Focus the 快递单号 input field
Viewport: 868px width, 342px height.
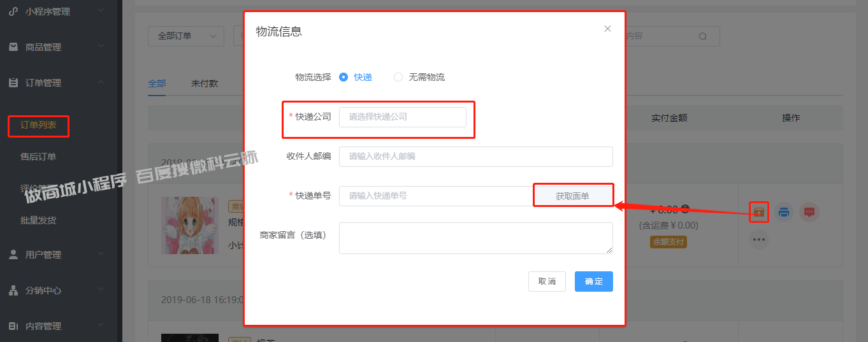tap(436, 196)
